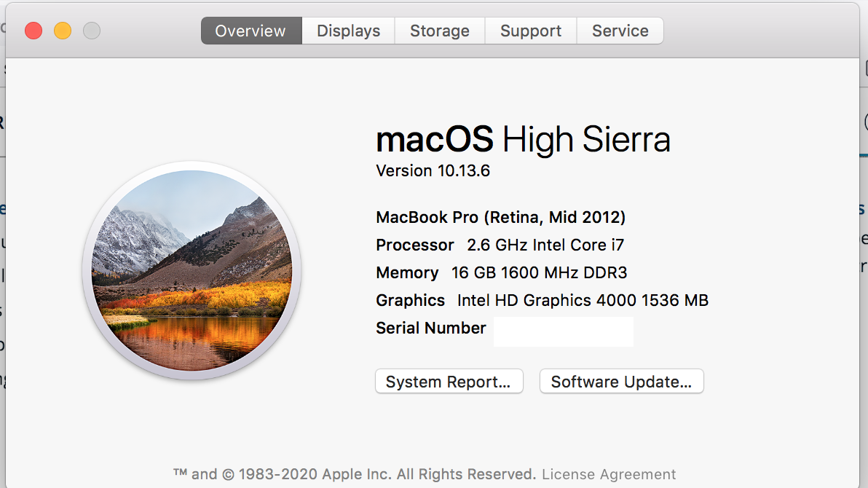Go to the Support tab

[531, 31]
